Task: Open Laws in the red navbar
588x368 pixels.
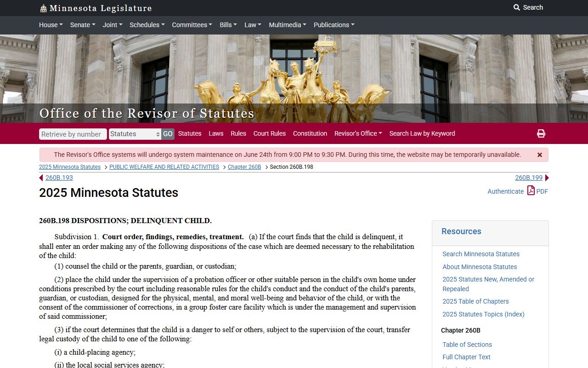Action: [x=216, y=133]
